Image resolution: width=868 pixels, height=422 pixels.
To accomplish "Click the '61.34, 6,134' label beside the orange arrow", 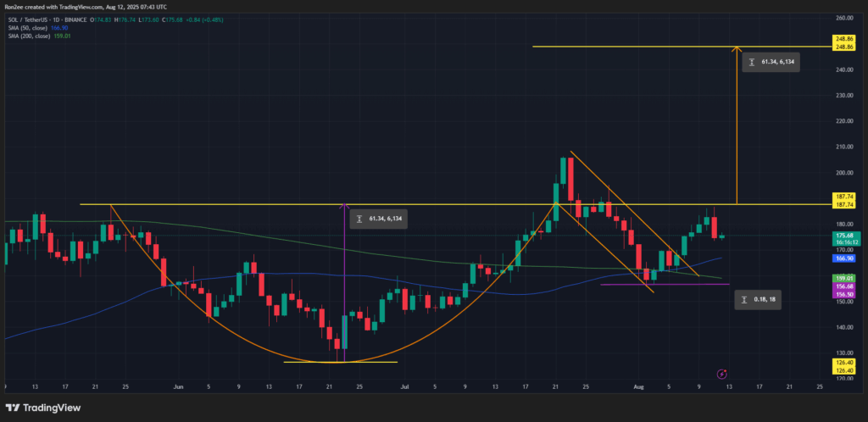I will (x=773, y=62).
